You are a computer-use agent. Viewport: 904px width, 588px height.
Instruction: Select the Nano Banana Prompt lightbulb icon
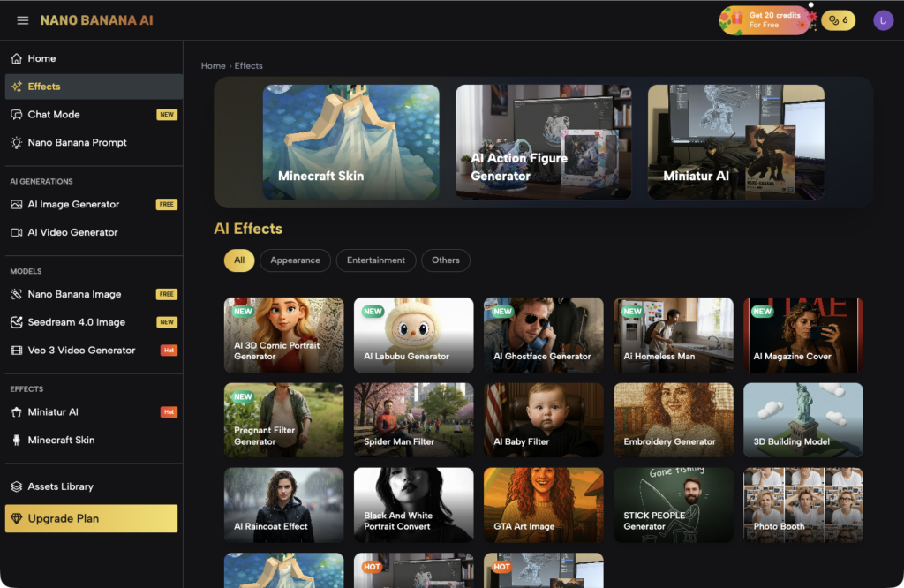click(x=17, y=143)
